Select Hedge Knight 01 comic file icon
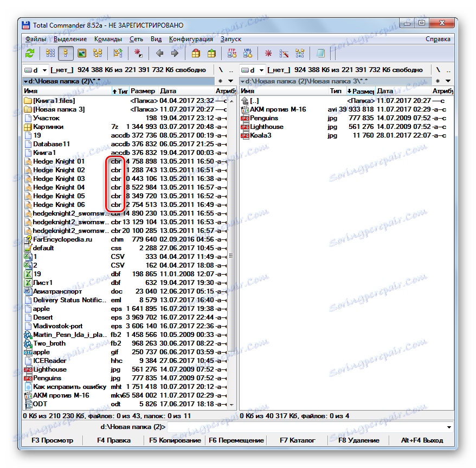Viewport: 476px width, 468px height. (x=28, y=161)
